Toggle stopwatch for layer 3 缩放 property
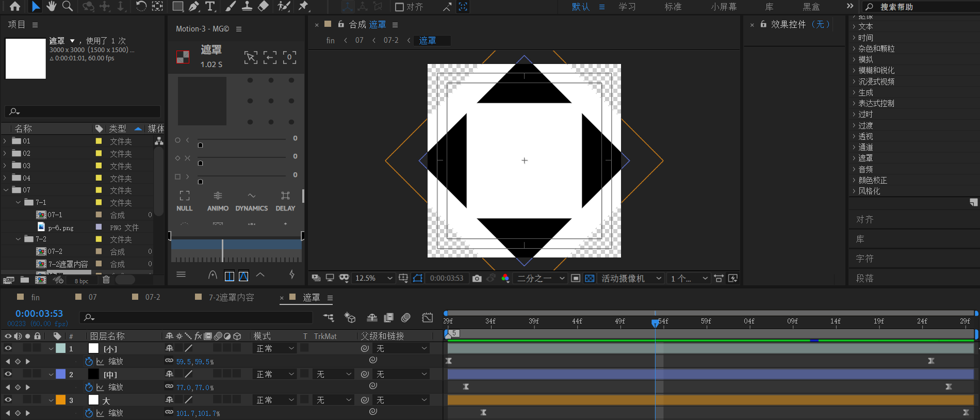Screen dimensions: 980x420 click(x=89, y=413)
